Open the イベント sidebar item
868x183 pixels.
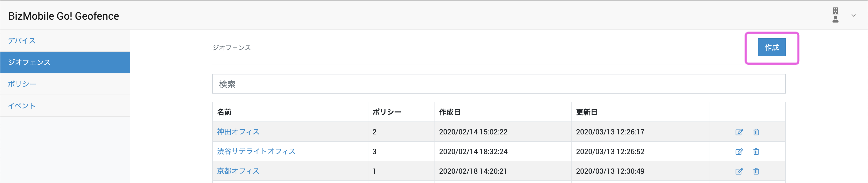click(22, 106)
